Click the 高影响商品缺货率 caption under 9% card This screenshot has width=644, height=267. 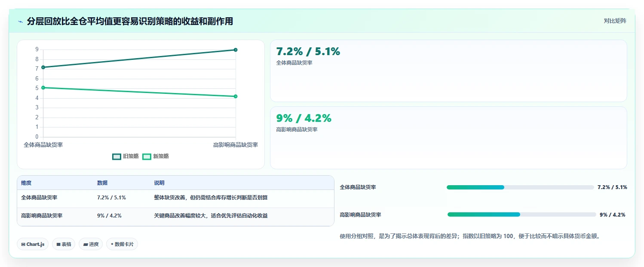tap(297, 129)
